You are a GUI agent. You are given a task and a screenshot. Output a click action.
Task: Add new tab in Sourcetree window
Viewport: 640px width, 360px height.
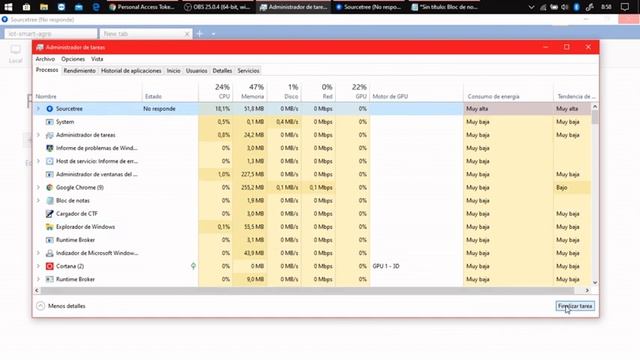point(200,34)
